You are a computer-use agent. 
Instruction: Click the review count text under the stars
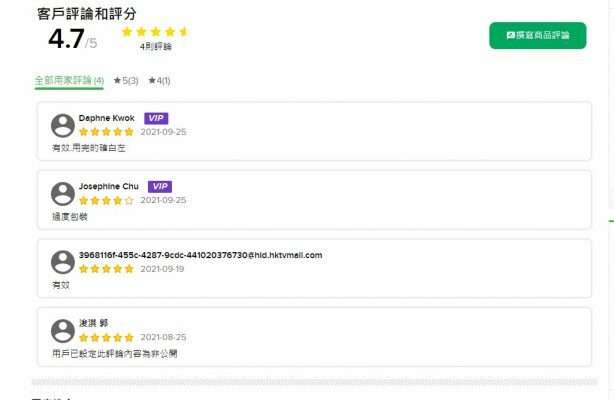pyautogui.click(x=156, y=47)
